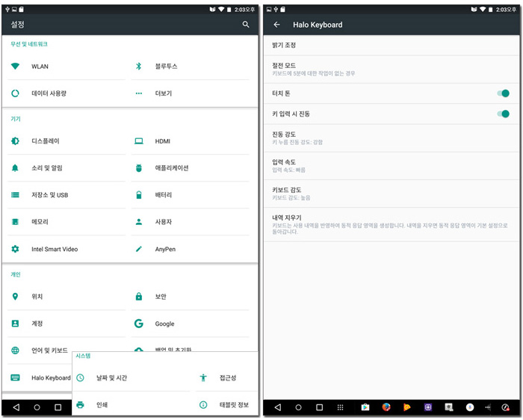Open 사용자 users settings
Viewport: 523px width, 420px height.
click(x=190, y=222)
